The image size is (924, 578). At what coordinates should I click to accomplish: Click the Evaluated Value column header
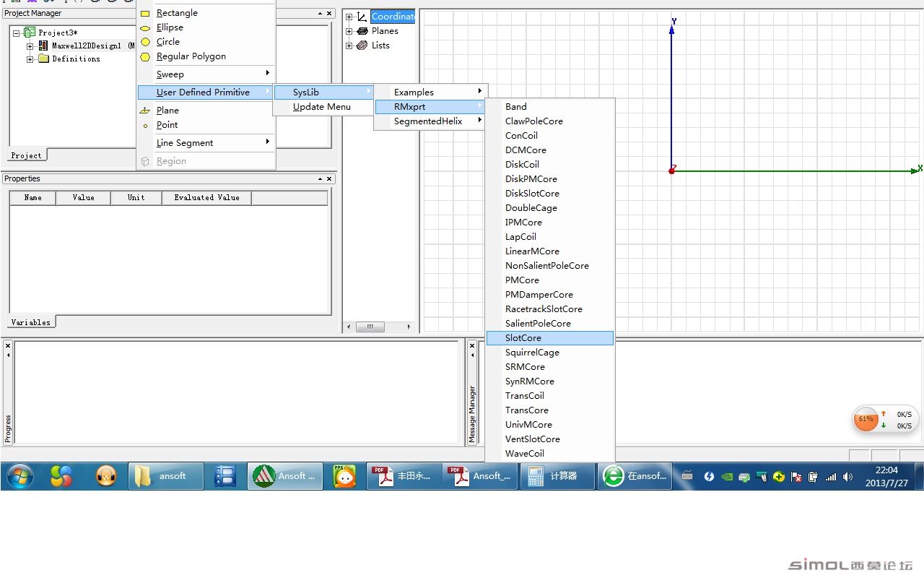206,197
